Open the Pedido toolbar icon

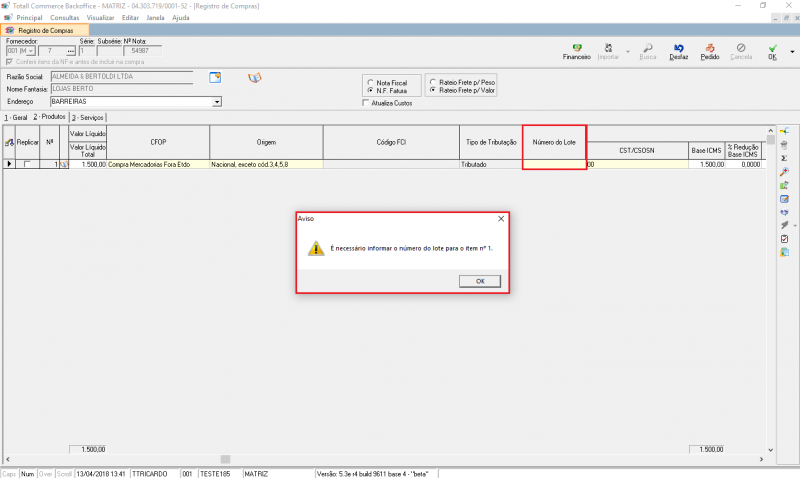[709, 48]
